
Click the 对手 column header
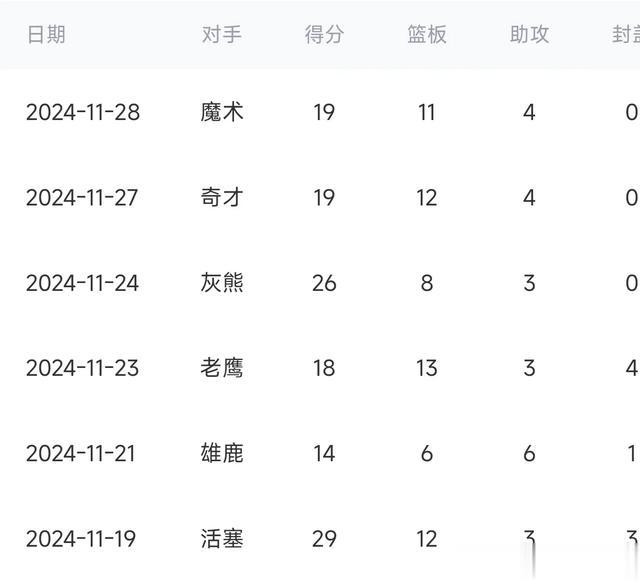click(x=222, y=35)
